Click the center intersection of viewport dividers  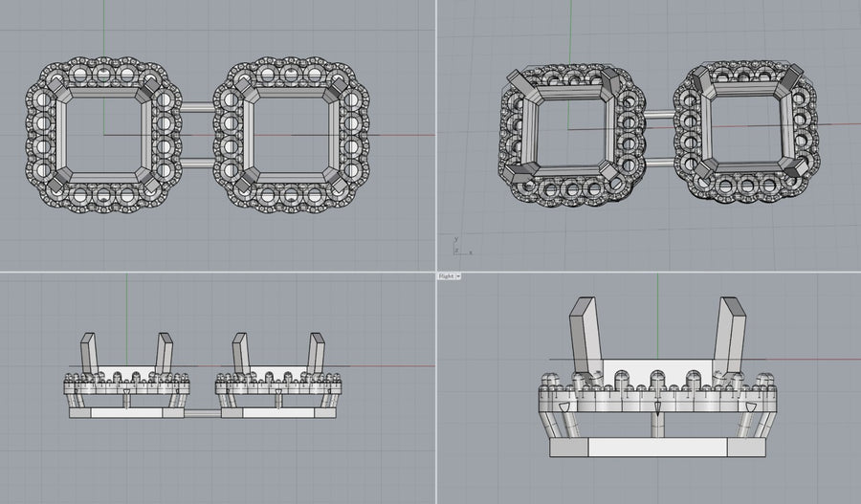pyautogui.click(x=436, y=272)
